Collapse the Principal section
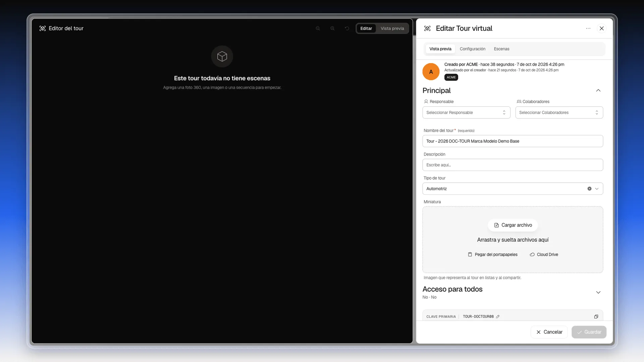The image size is (644, 362). (x=598, y=90)
